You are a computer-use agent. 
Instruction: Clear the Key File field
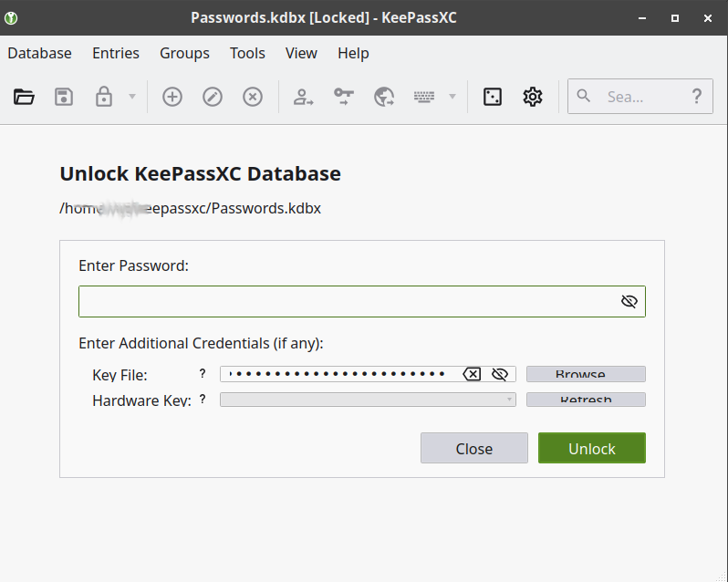point(472,374)
